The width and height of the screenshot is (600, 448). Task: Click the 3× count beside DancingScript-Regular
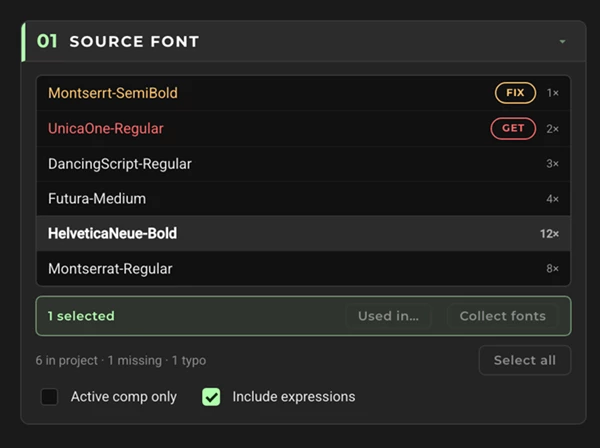(552, 164)
